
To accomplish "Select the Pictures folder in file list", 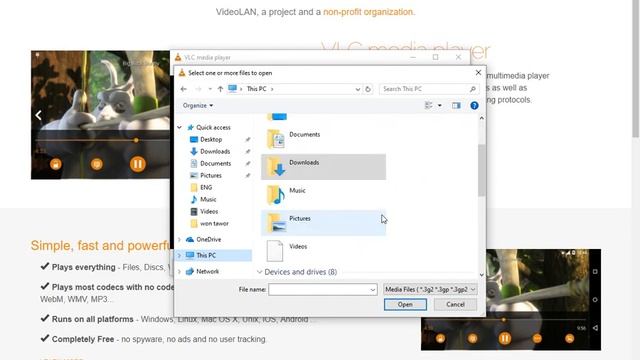I will point(323,223).
